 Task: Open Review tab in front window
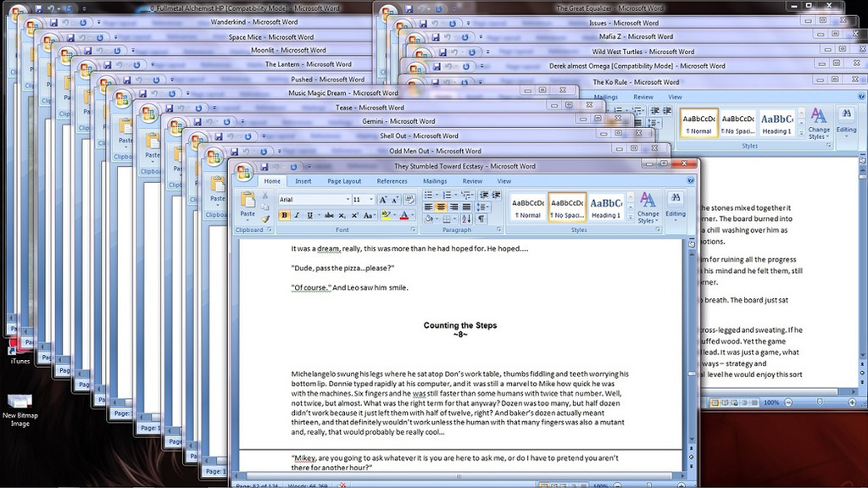pos(472,181)
